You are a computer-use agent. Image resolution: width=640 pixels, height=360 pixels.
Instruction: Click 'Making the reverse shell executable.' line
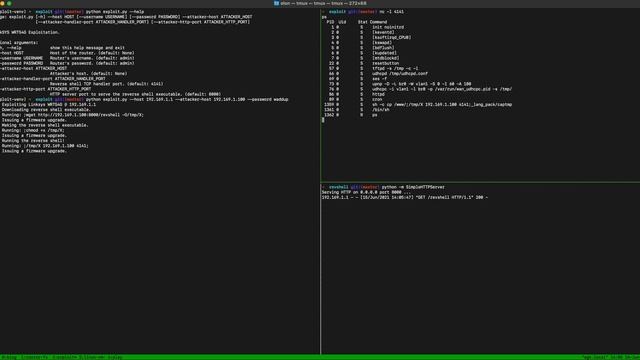(45, 125)
